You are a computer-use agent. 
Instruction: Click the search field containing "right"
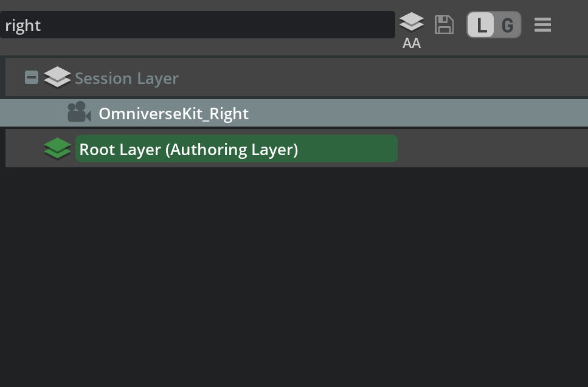coord(198,25)
